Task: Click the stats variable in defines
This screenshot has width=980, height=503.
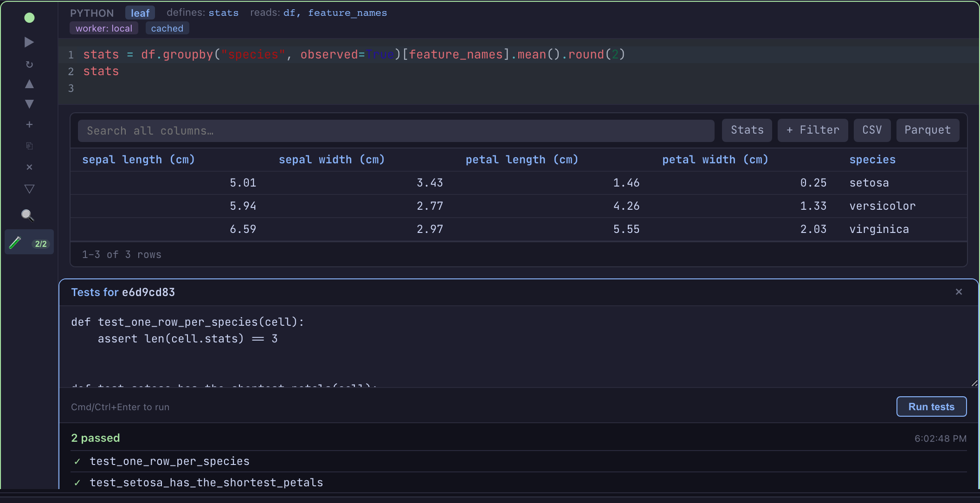Action: pyautogui.click(x=223, y=13)
